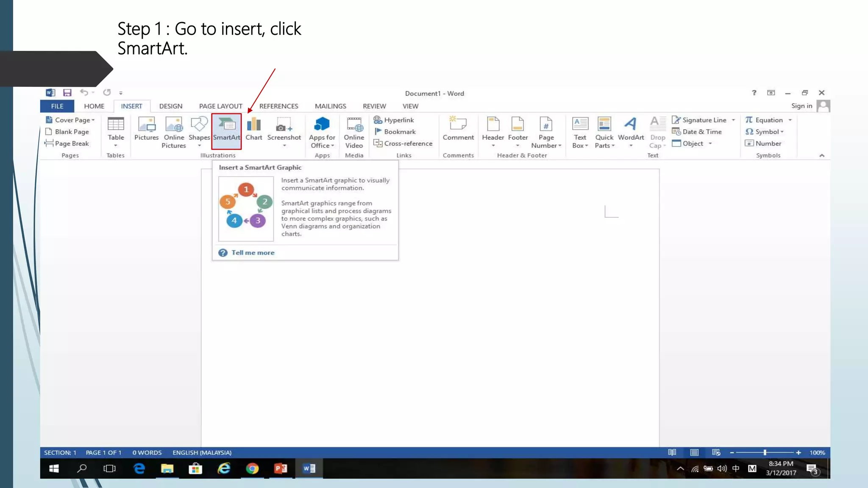Click ENGLISH (MALAYSIA) language indicator
Viewport: 868px width, 488px height.
click(x=202, y=453)
